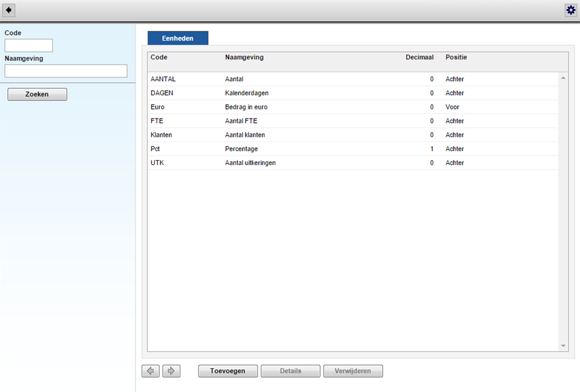Focus the Code search field

pos(28,45)
